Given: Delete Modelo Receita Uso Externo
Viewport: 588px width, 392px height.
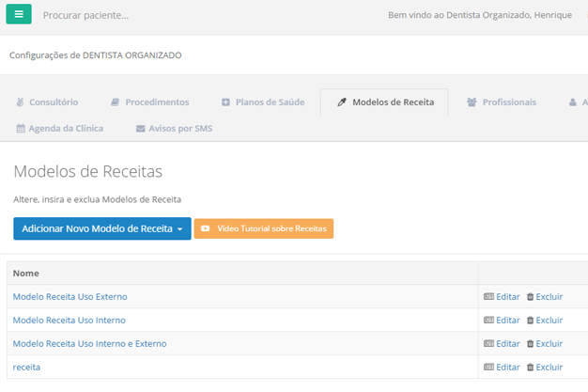Looking at the screenshot, I should 545,296.
